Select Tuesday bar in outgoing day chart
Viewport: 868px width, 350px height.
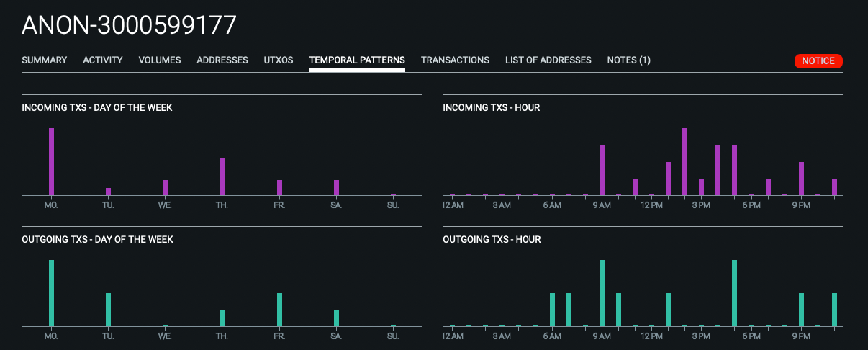coord(108,310)
